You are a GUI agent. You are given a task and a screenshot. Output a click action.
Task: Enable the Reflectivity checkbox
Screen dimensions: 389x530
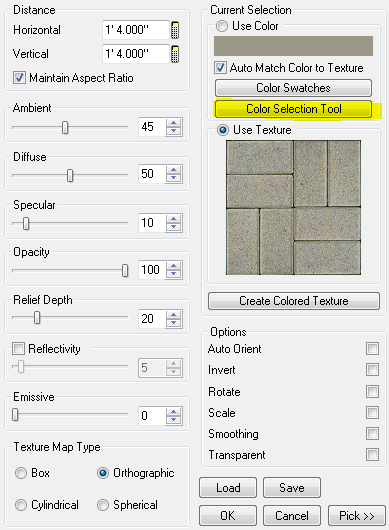[x=18, y=348]
